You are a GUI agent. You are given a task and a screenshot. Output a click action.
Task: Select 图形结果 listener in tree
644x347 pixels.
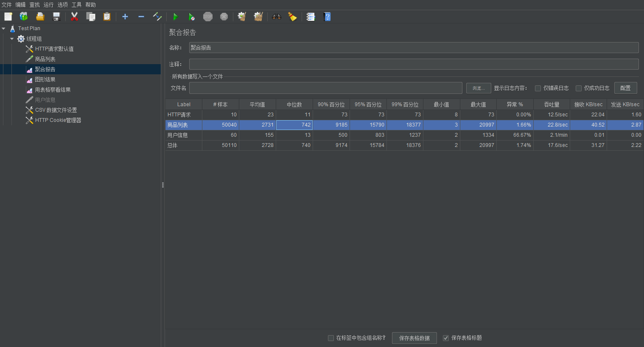45,79
